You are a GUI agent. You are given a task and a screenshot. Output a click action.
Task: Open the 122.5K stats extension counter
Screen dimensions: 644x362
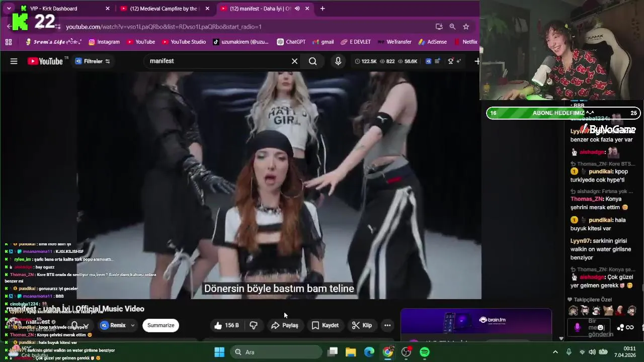click(366, 61)
